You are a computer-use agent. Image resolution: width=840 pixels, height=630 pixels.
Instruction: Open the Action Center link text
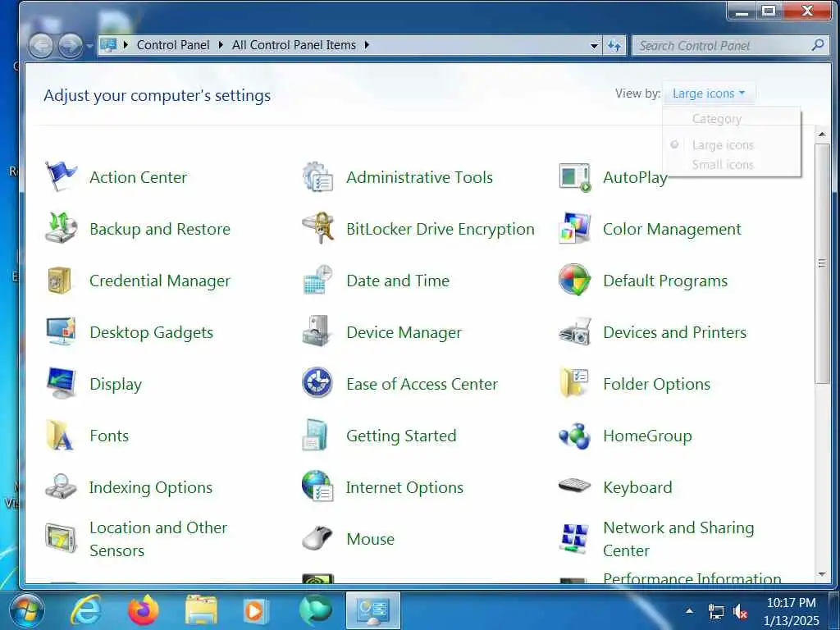pyautogui.click(x=138, y=177)
